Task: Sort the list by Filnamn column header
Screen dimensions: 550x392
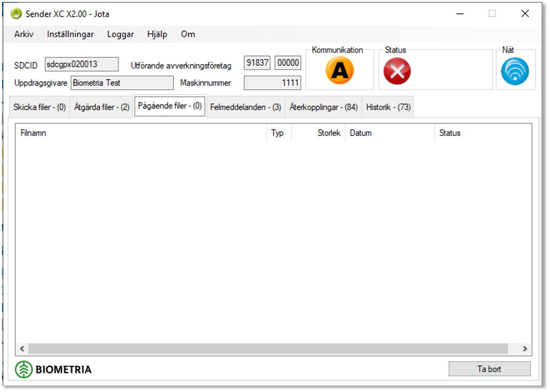Action: pyautogui.click(x=141, y=133)
